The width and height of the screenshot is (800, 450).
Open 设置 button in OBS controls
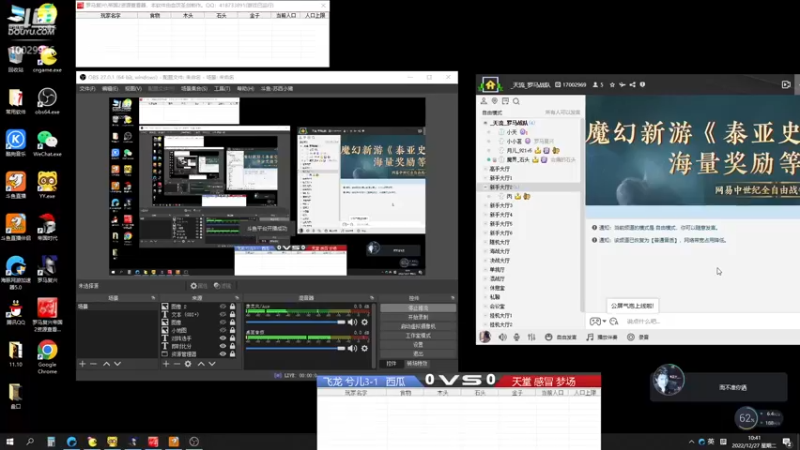(418, 345)
